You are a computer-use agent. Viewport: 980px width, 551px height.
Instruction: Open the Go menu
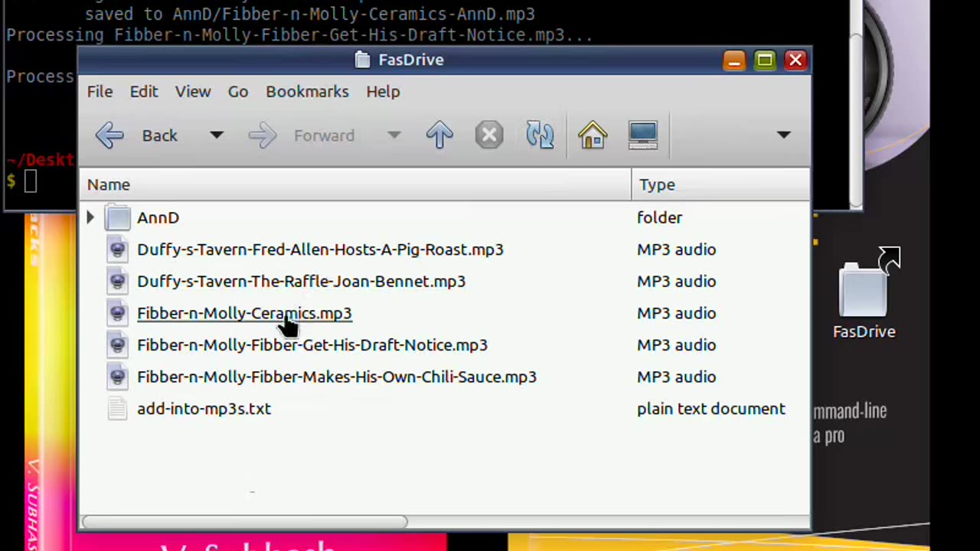coord(238,92)
